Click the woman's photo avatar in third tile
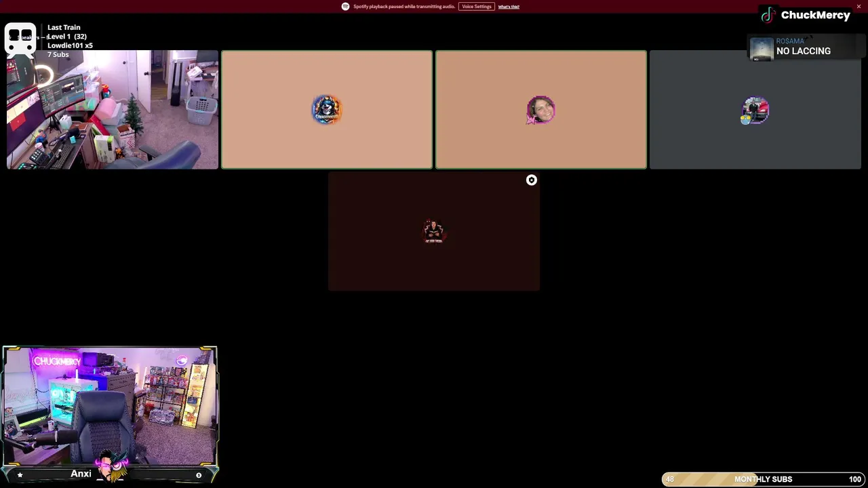 [540, 110]
